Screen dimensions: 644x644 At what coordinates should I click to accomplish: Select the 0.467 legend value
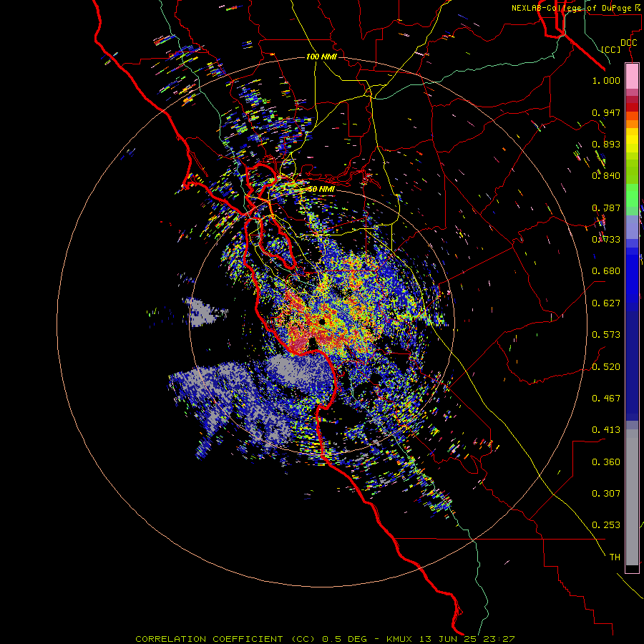point(606,399)
